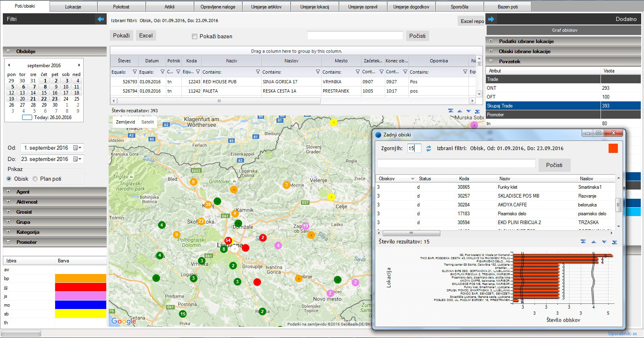This screenshot has width=644, height=338.
Task: Click the orange color swatch in Zadnji obiski
Action: 613,148
